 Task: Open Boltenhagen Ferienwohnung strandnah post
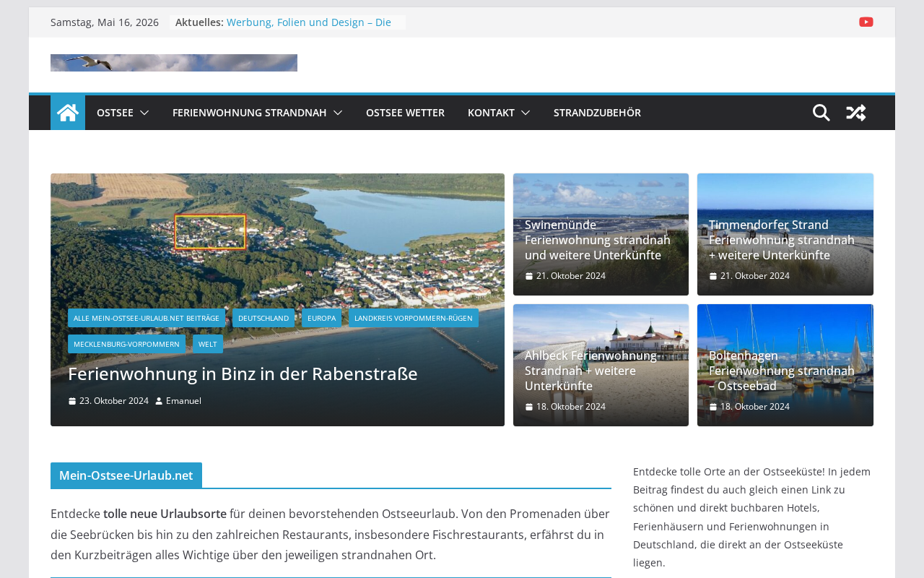click(785, 370)
